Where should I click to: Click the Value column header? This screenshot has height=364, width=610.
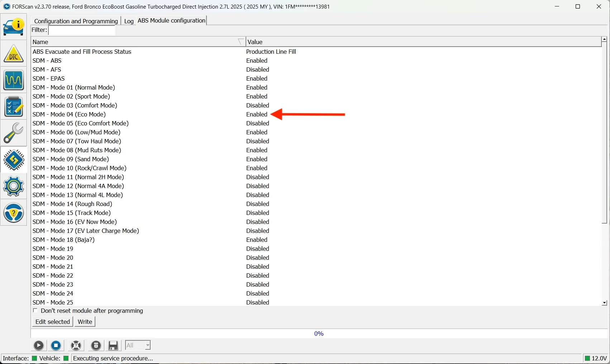pos(423,42)
